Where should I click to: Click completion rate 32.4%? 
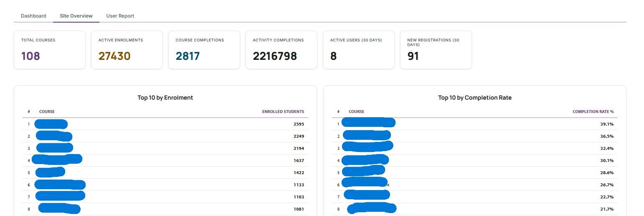point(607,148)
